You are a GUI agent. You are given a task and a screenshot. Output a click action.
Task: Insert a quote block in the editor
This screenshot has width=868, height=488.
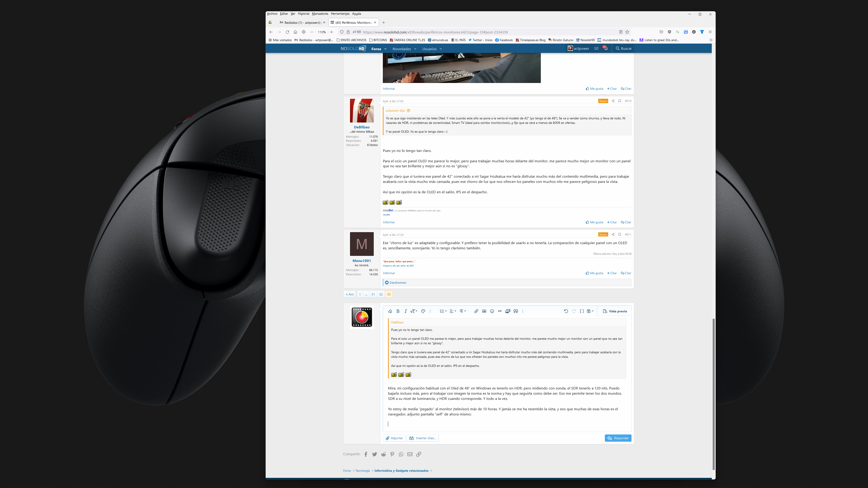[x=516, y=311]
